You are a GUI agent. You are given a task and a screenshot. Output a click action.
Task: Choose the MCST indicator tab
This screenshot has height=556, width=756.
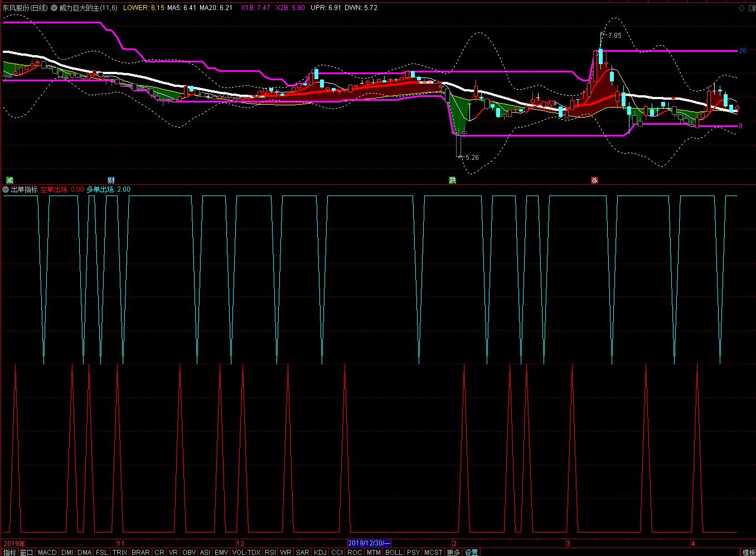coord(433,552)
